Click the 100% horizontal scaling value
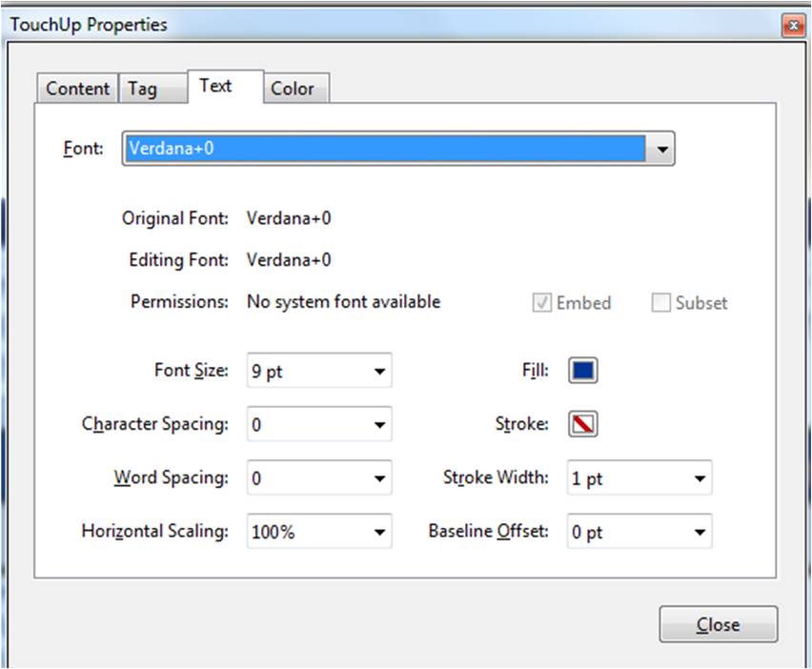 point(307,532)
